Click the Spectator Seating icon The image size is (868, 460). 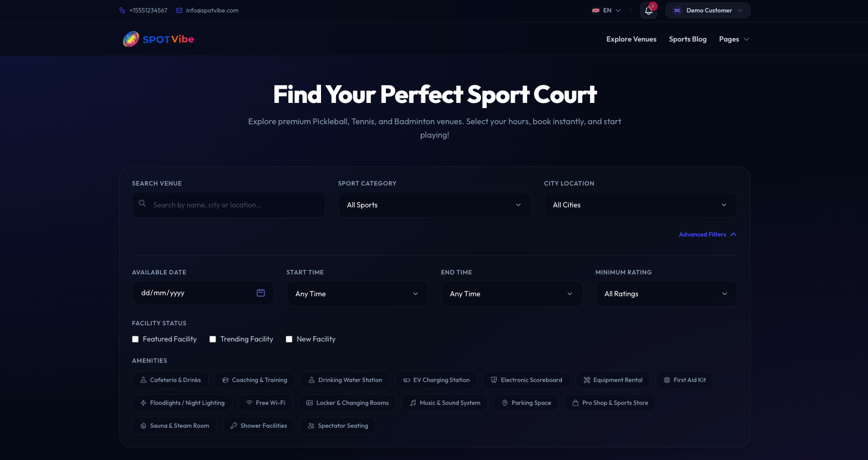point(311,426)
